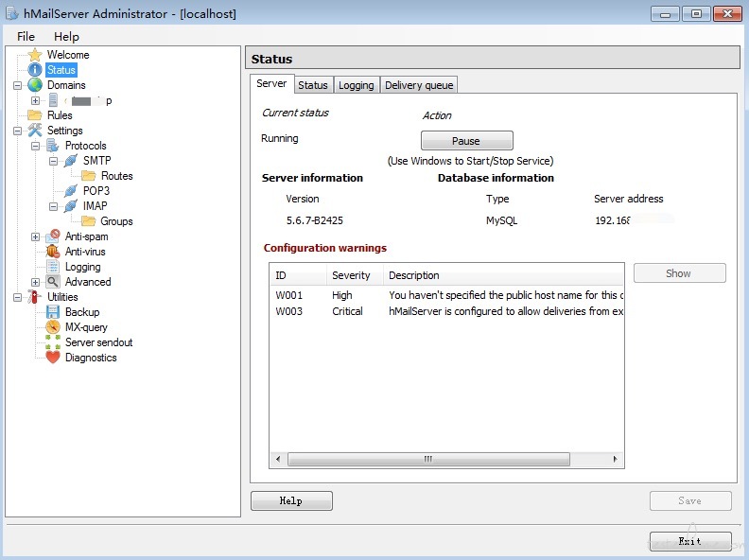The height and width of the screenshot is (560, 749).
Task: Click the Show button beside warnings
Action: [679, 273]
